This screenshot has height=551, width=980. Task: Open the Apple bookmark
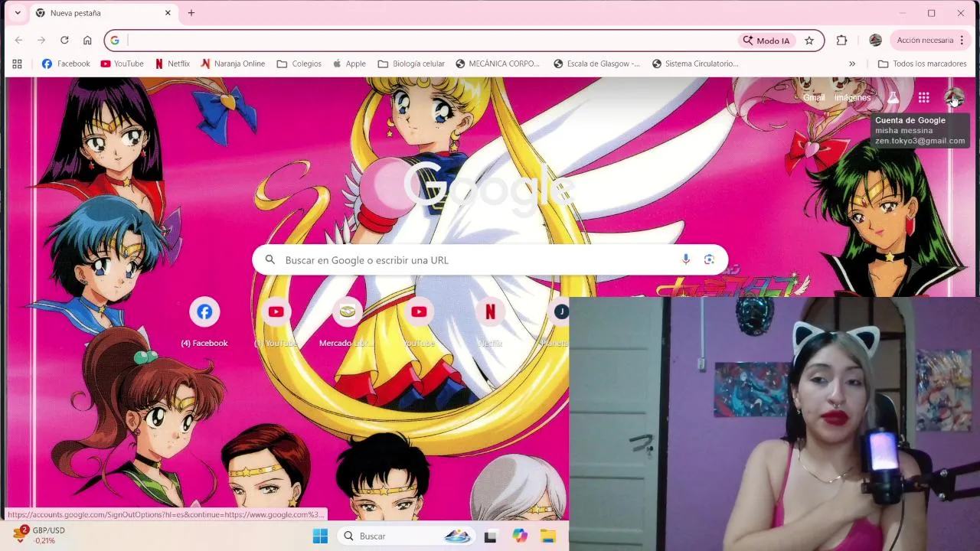coord(349,64)
